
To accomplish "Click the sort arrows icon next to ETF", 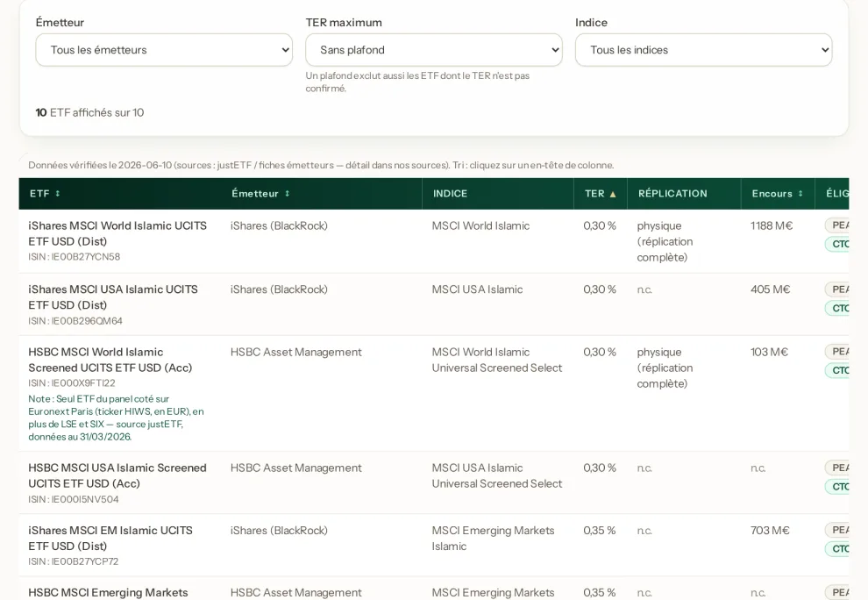I will point(58,193).
